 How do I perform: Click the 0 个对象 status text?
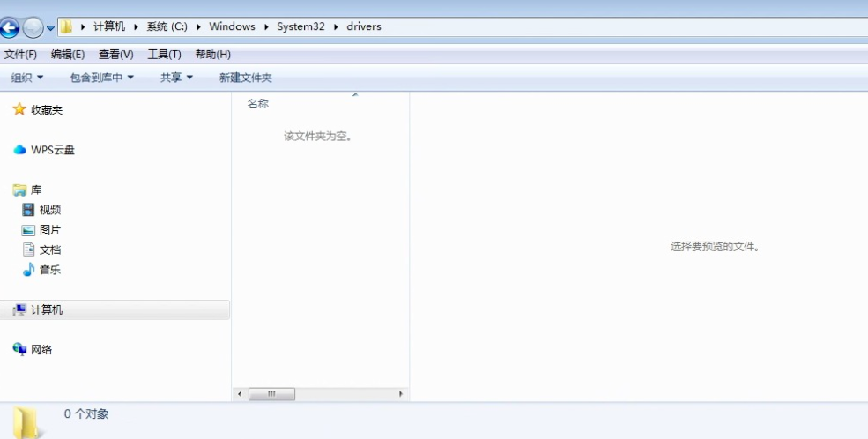[86, 413]
